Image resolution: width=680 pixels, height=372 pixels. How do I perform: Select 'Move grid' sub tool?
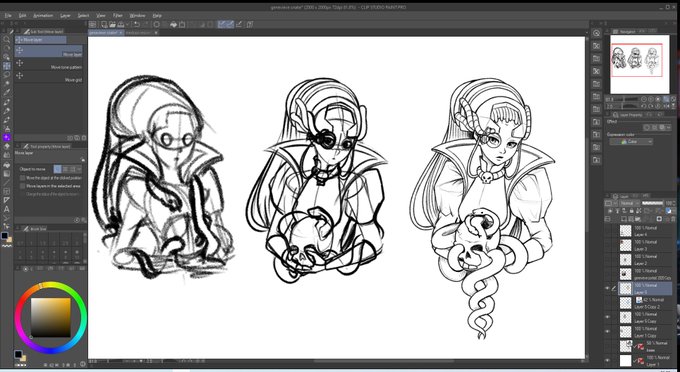coord(48,77)
